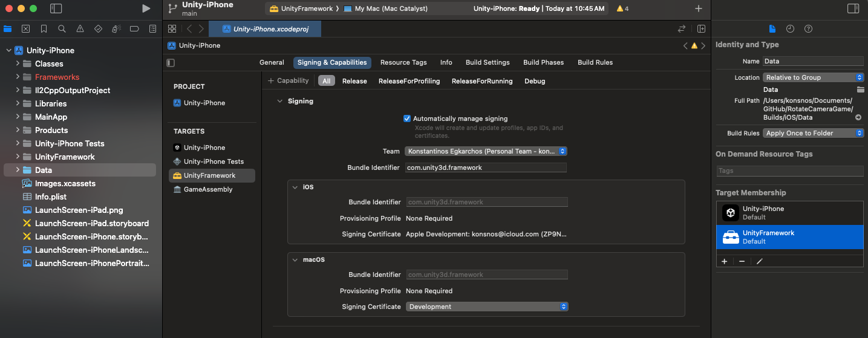
Task: Collapse the Unity-iPhone project root
Action: tap(8, 50)
